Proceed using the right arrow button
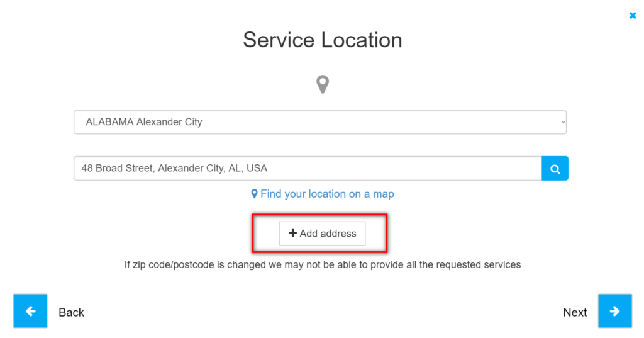 (x=615, y=311)
